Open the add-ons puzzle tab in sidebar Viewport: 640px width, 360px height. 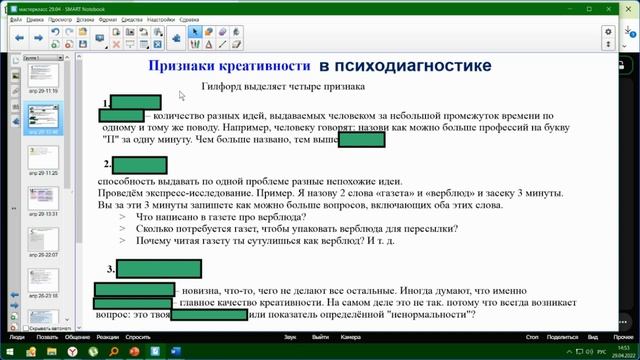tap(16, 122)
